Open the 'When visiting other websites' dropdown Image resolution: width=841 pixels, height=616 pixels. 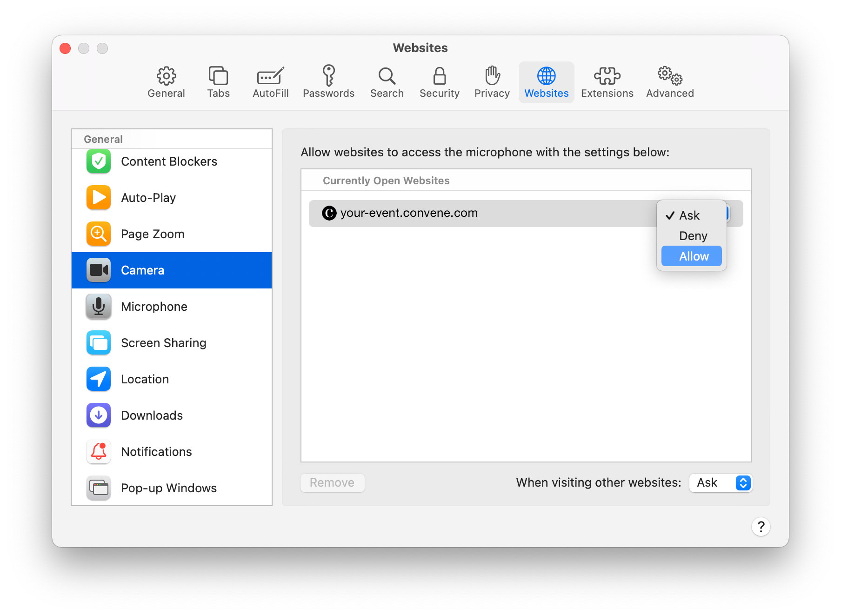coord(720,482)
